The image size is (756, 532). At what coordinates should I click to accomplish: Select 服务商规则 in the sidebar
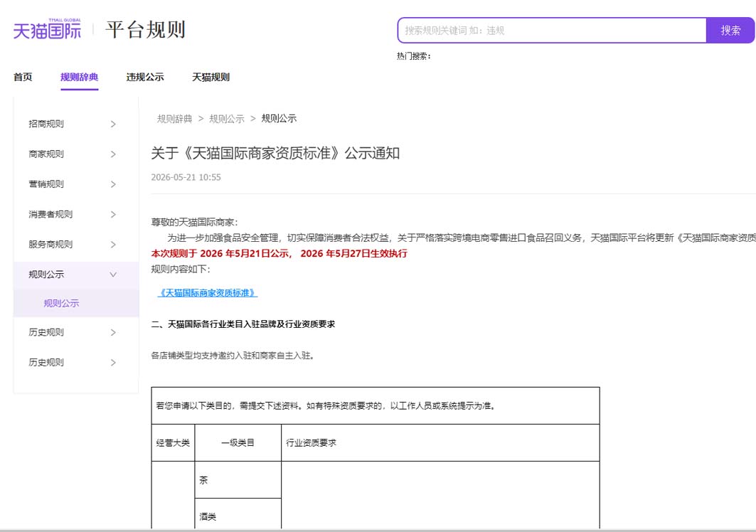pos(50,245)
